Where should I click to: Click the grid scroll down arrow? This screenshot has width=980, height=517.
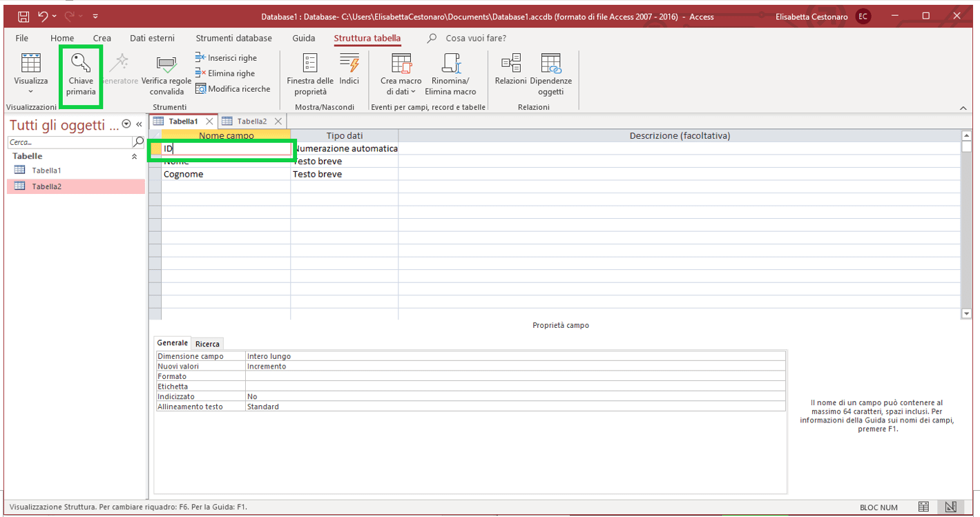point(966,314)
